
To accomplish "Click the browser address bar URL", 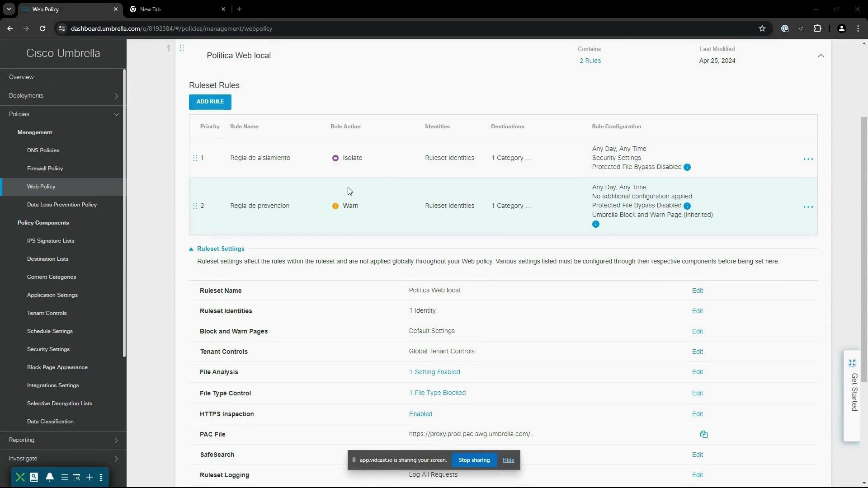I will [171, 28].
